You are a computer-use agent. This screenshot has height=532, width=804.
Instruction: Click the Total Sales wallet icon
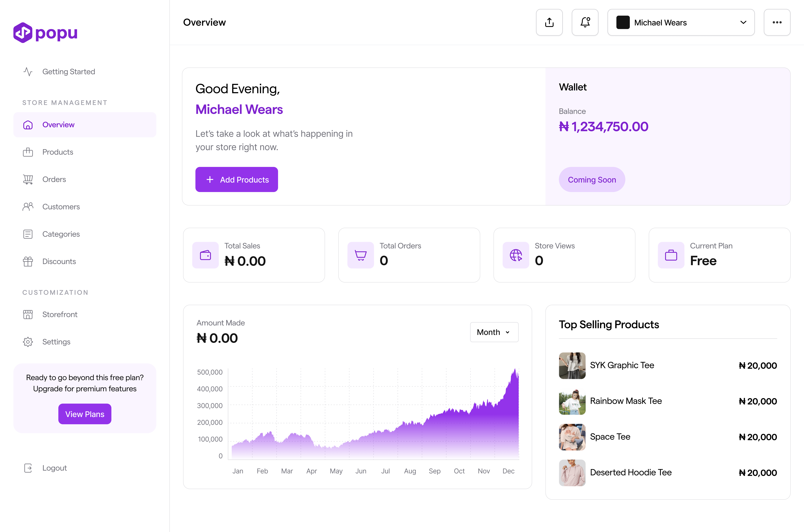click(x=205, y=255)
